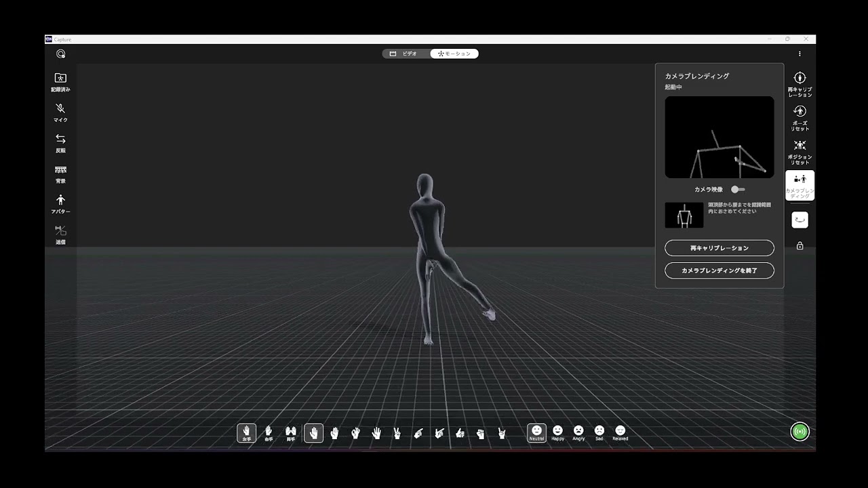Click the circular icon at top-left corner
Image resolution: width=868 pixels, height=488 pixels.
coord(60,54)
